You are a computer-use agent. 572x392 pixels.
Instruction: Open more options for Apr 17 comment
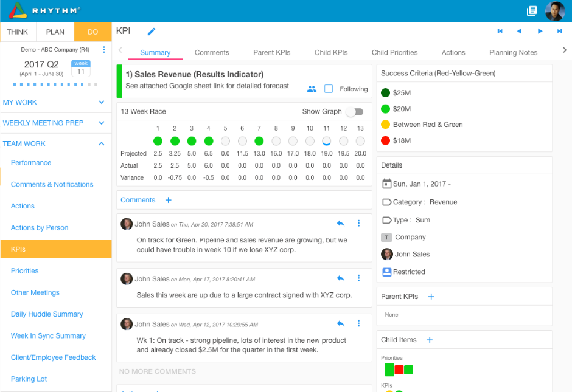[358, 278]
